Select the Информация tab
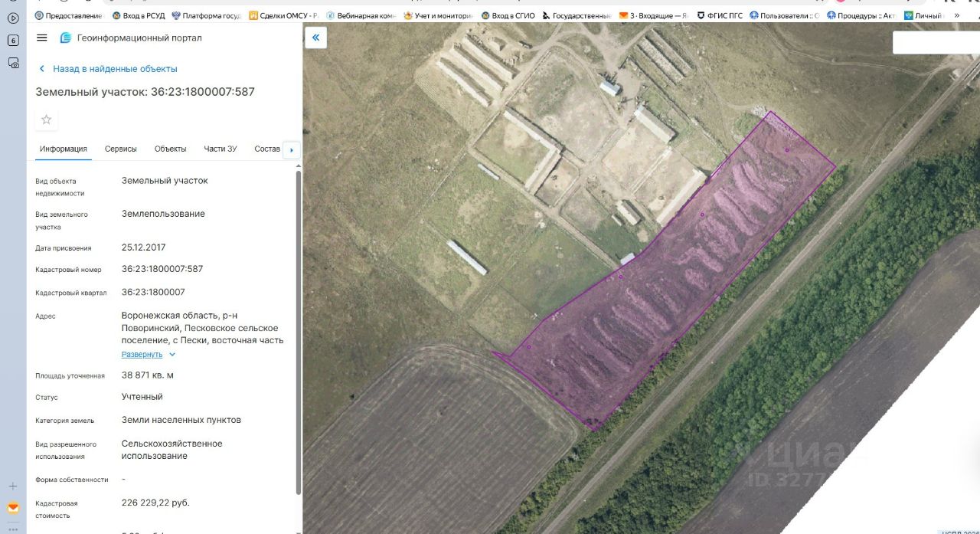The image size is (980, 534). click(64, 149)
